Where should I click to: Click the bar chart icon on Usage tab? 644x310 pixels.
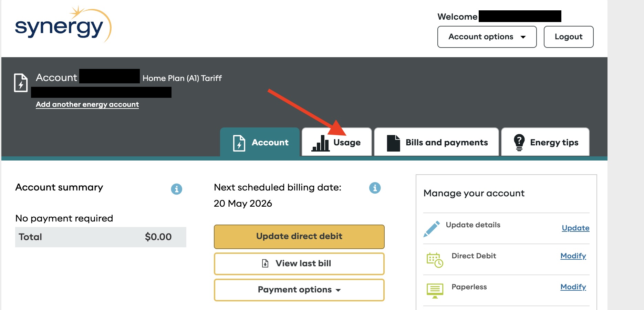tap(321, 143)
